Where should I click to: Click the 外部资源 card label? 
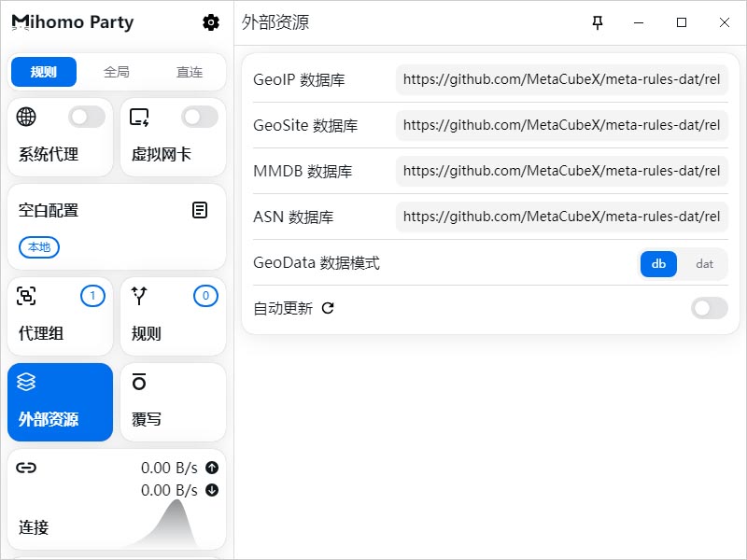tap(49, 419)
